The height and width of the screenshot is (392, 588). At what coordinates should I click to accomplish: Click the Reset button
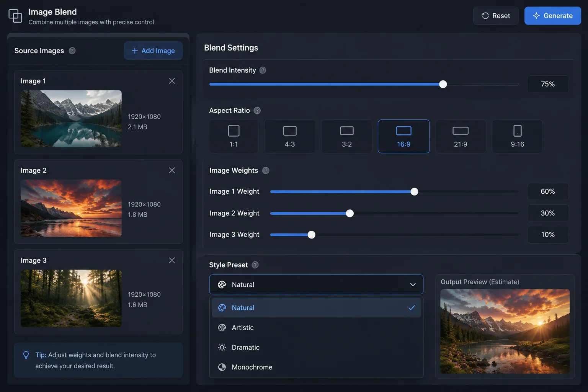496,16
